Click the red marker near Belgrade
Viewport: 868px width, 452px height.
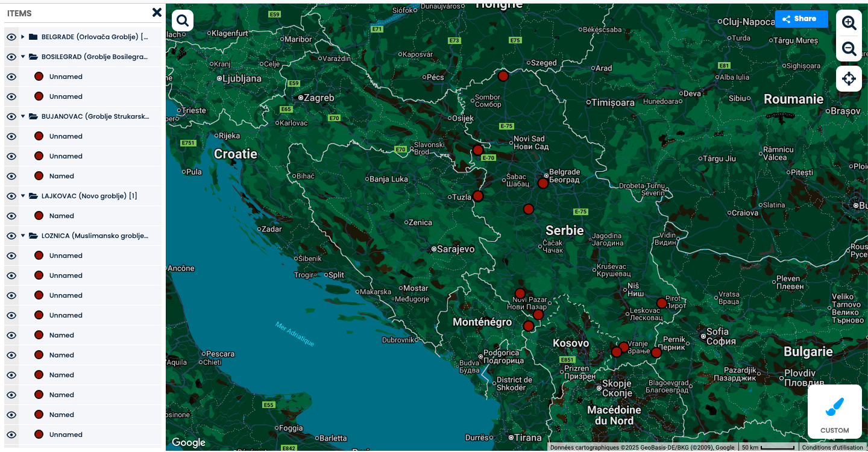[x=542, y=183]
